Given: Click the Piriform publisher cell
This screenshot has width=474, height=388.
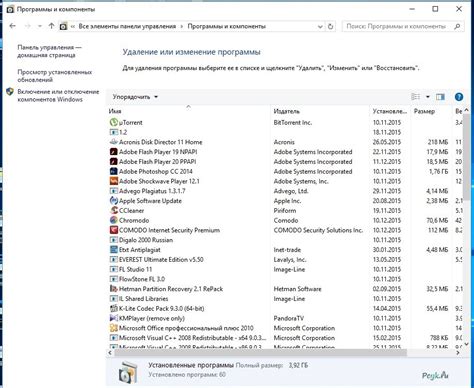Looking at the screenshot, I should click(285, 211).
